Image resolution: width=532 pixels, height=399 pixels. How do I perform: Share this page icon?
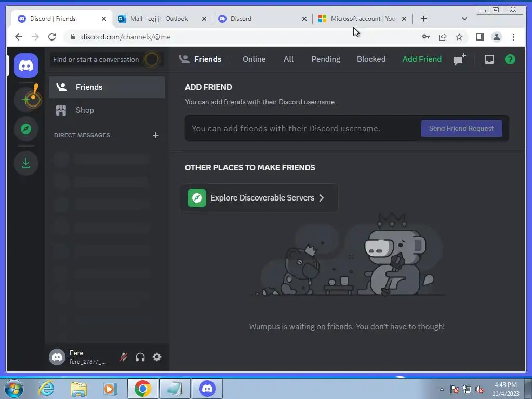point(443,37)
